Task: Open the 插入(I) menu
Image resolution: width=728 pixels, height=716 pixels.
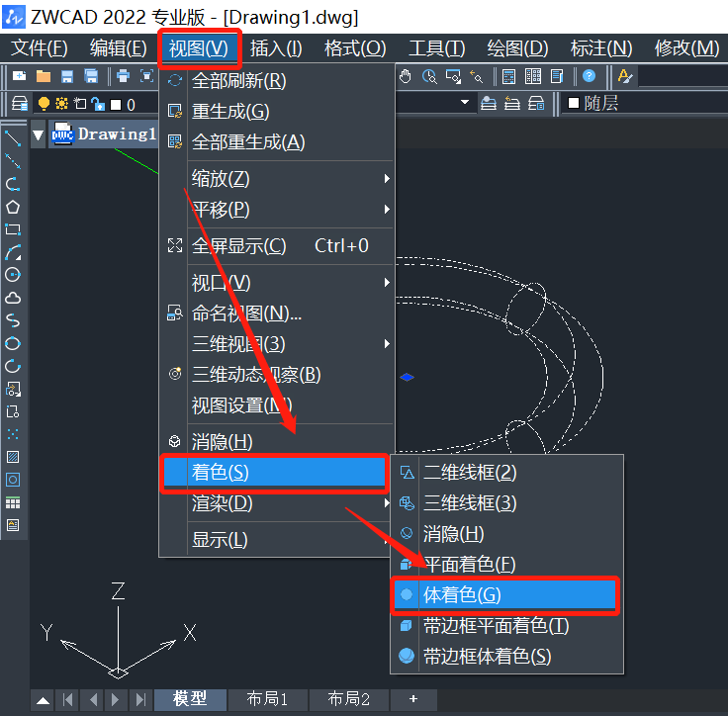Action: (x=276, y=47)
